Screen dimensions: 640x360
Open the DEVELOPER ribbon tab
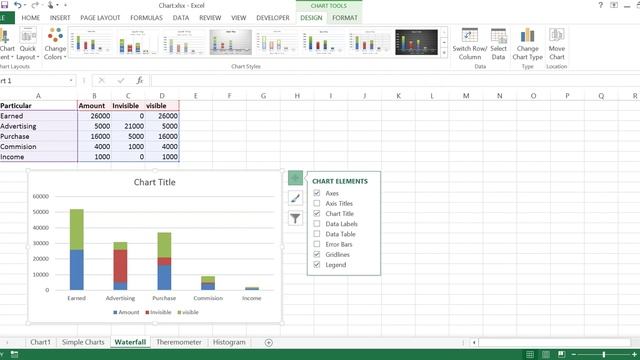click(273, 18)
